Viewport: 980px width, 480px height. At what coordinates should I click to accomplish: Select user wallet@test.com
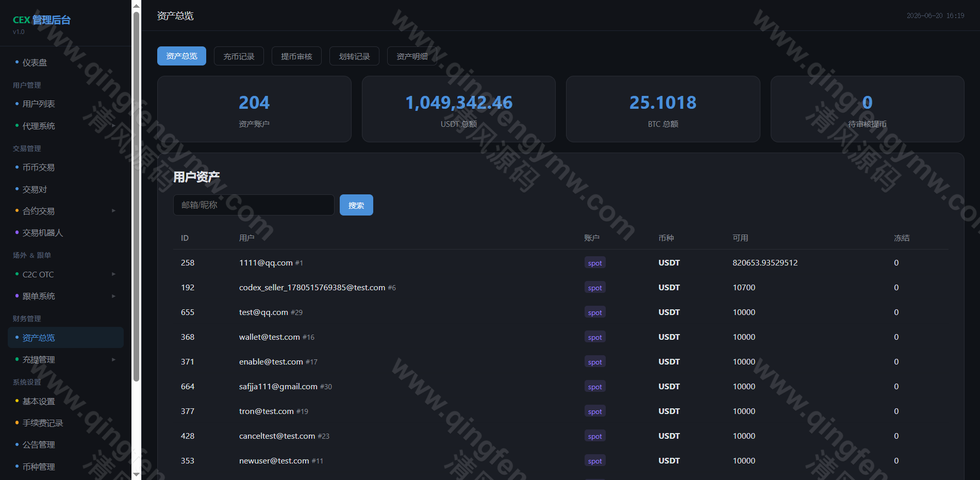coord(270,337)
